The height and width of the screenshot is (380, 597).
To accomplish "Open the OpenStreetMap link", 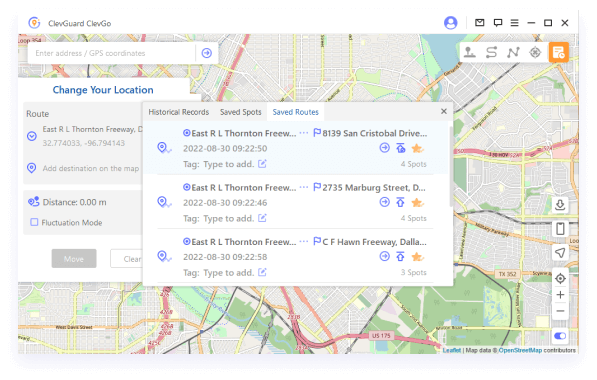I will coord(520,350).
